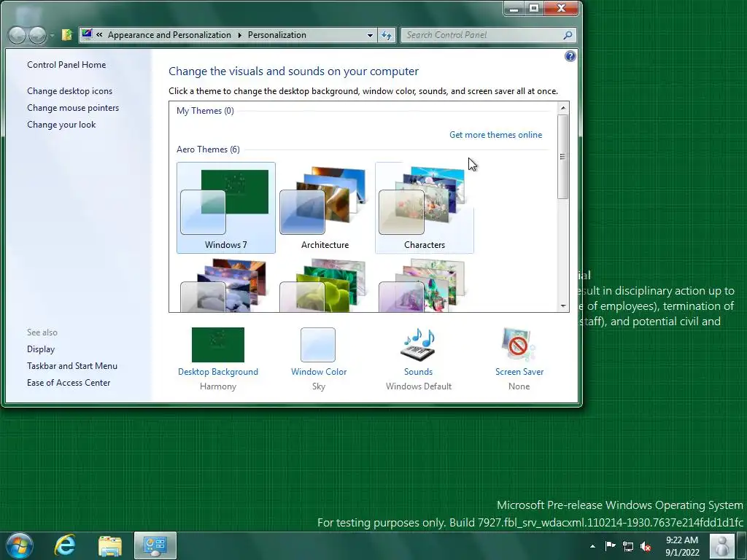Click the muted volume tray icon
The height and width of the screenshot is (560, 747).
pyautogui.click(x=646, y=547)
